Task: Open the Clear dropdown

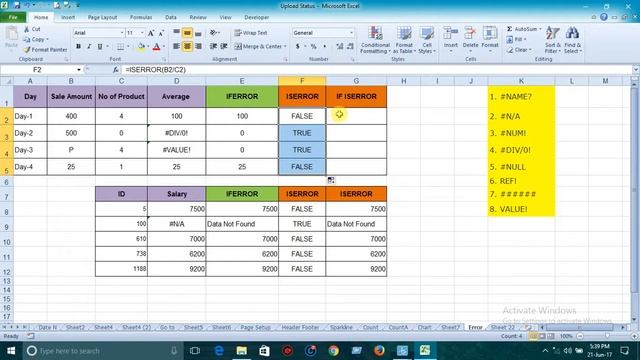Action: point(519,50)
